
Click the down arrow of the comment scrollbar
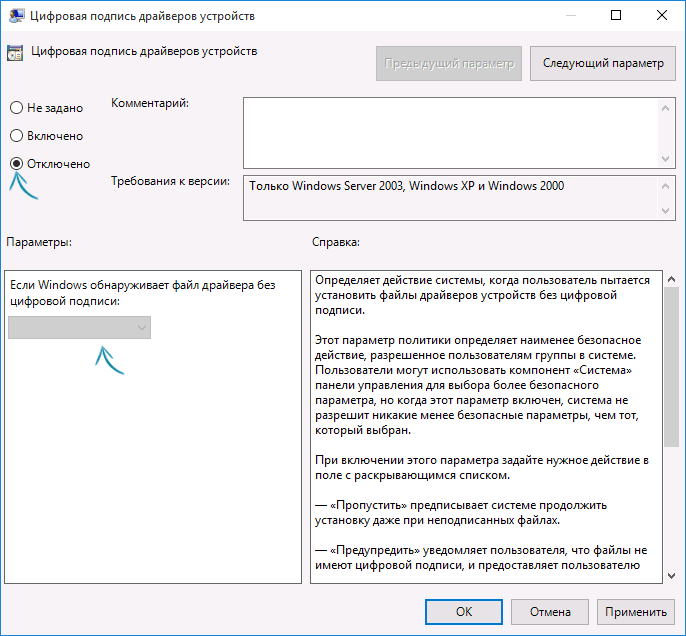(667, 157)
